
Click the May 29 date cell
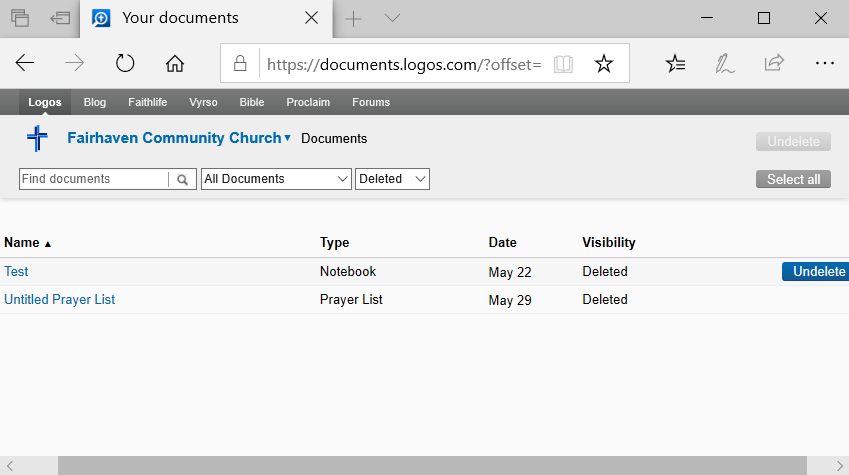(510, 300)
